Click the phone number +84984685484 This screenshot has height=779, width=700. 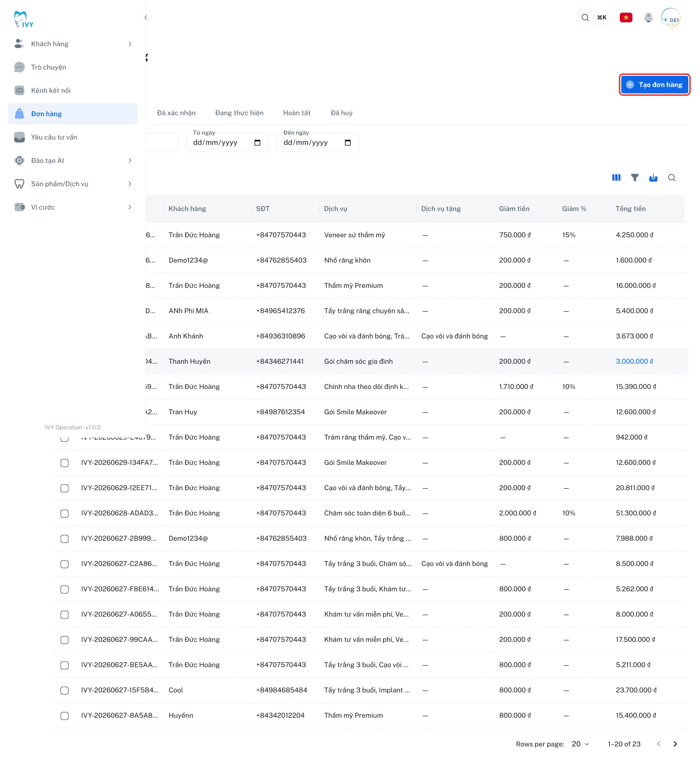pyautogui.click(x=281, y=690)
